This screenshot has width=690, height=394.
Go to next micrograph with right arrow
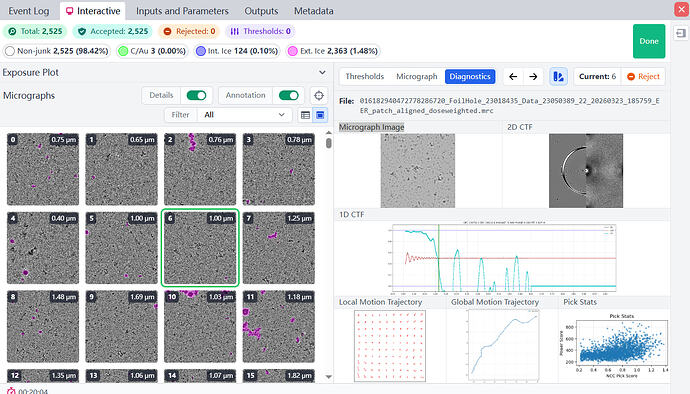point(533,77)
